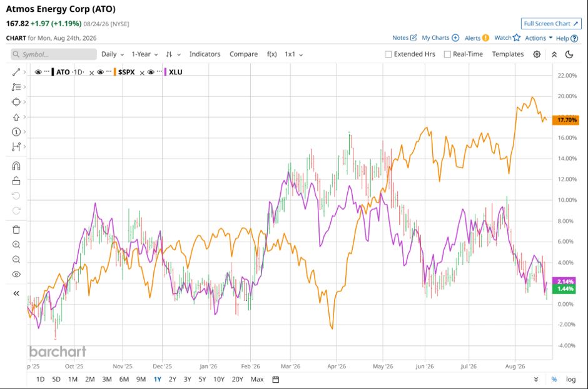Click the Alerts exclamation icon
Viewport: 588px width, 389px height.
[485, 38]
